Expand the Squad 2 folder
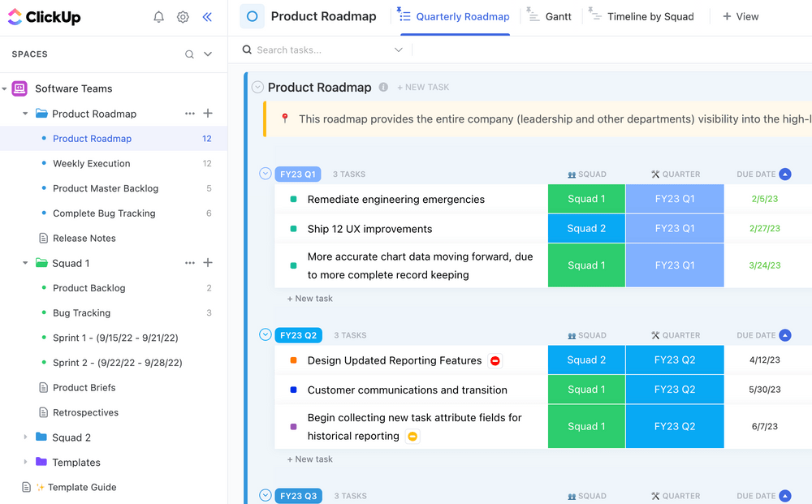Screen dimensions: 812x504 point(25,437)
